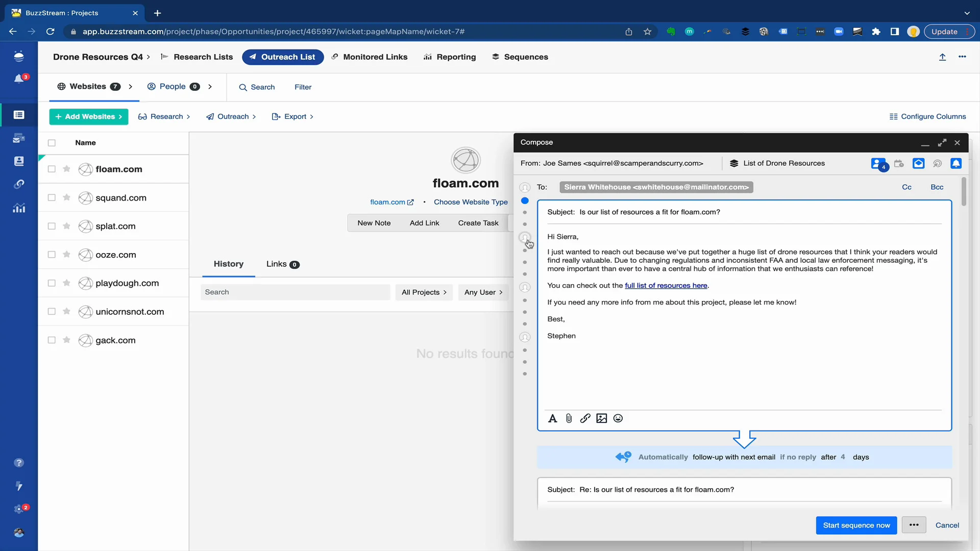
Task: Click Start sequence now button
Action: tap(856, 525)
